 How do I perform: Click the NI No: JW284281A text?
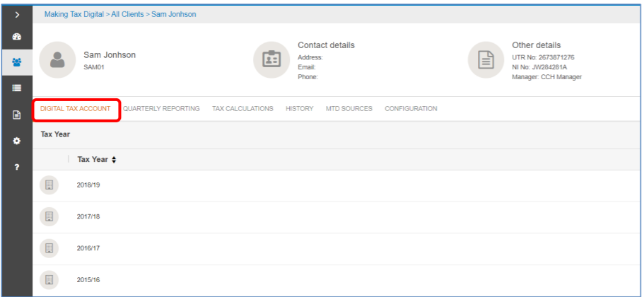tap(539, 67)
